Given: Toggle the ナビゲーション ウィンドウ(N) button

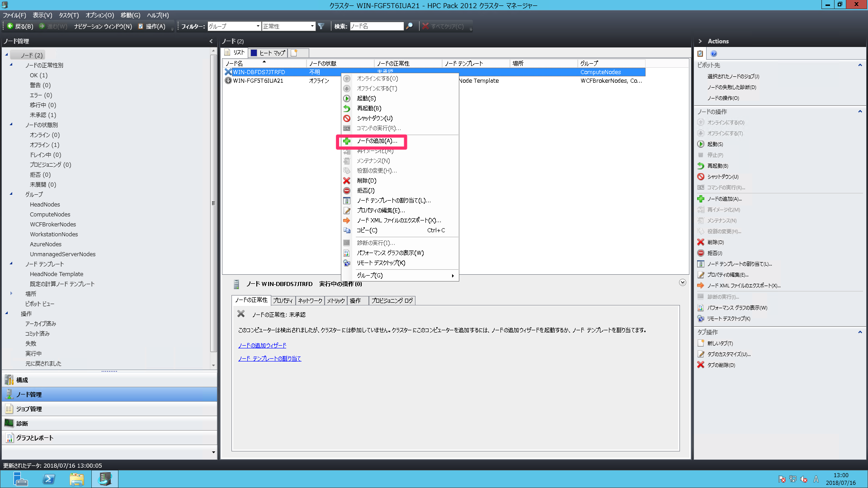Looking at the screenshot, I should (104, 26).
